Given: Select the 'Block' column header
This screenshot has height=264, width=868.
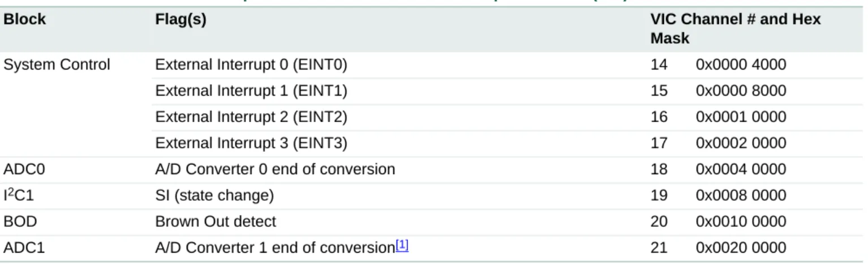Looking at the screenshot, I should (x=24, y=19).
